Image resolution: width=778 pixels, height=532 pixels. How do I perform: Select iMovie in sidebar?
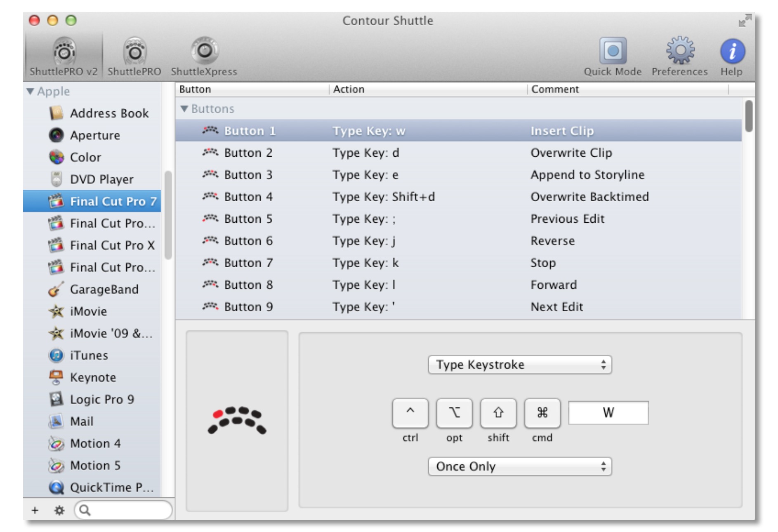point(92,311)
